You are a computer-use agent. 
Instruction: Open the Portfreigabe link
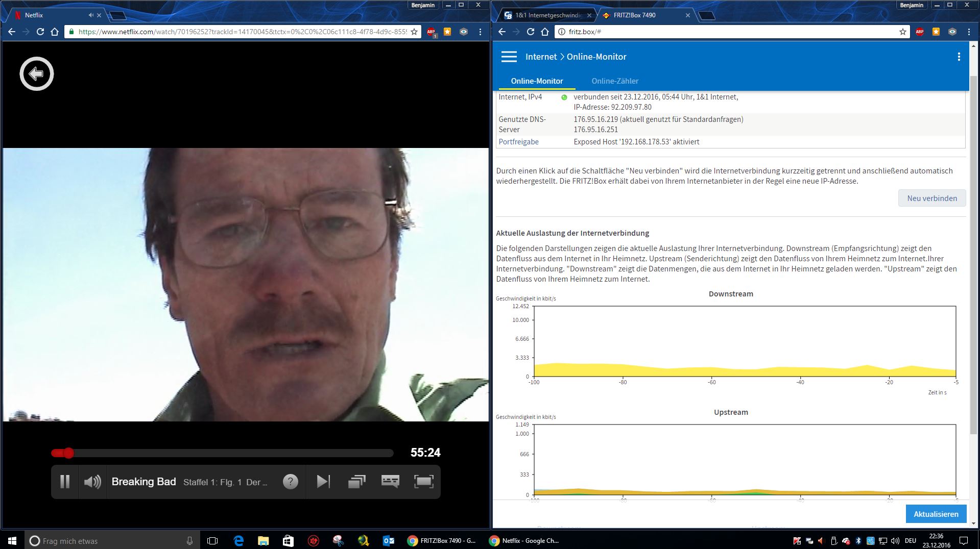(x=518, y=142)
